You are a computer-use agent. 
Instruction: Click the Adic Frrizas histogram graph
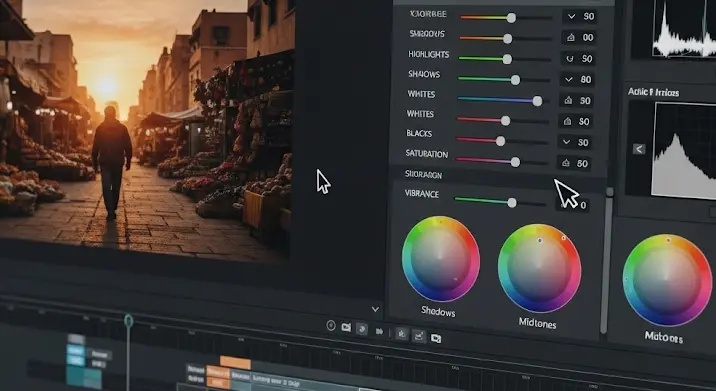point(685,150)
